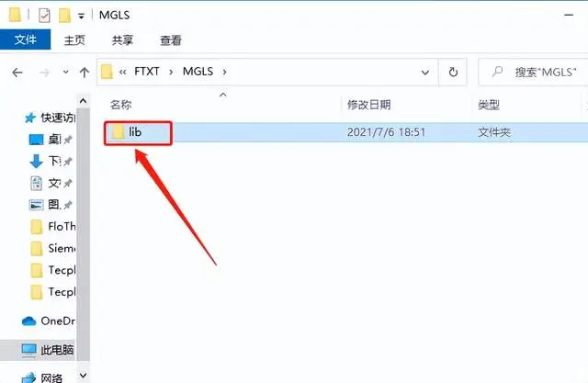Image resolution: width=588 pixels, height=383 pixels.
Task: Click the properties checkmark icon in title bar
Action: click(x=44, y=16)
